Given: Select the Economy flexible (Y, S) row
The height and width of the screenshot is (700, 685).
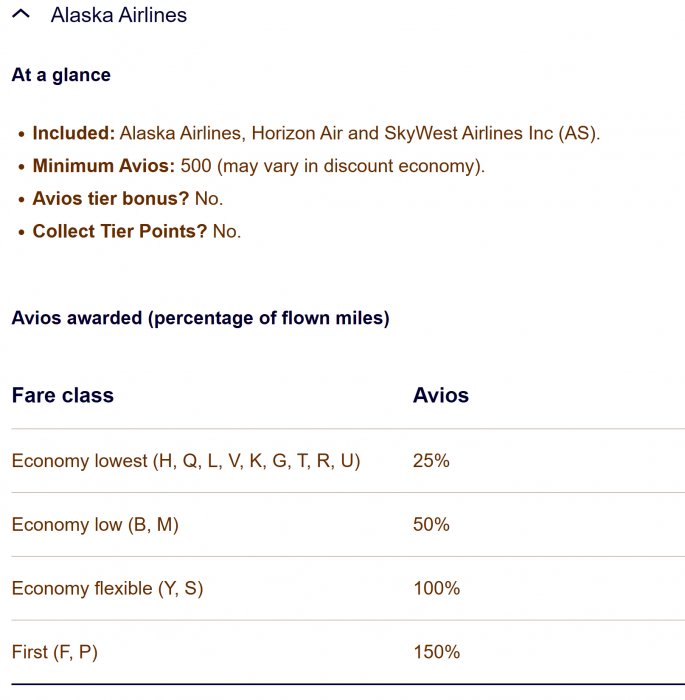Looking at the screenshot, I should 107,589.
